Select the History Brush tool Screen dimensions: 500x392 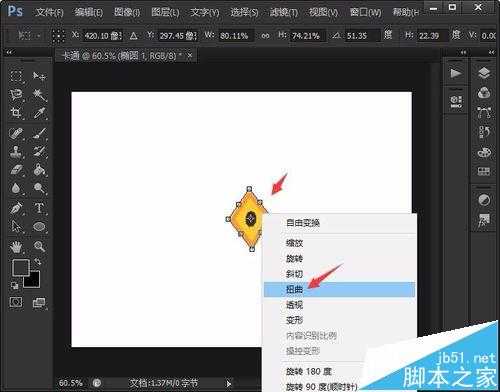pos(39,152)
